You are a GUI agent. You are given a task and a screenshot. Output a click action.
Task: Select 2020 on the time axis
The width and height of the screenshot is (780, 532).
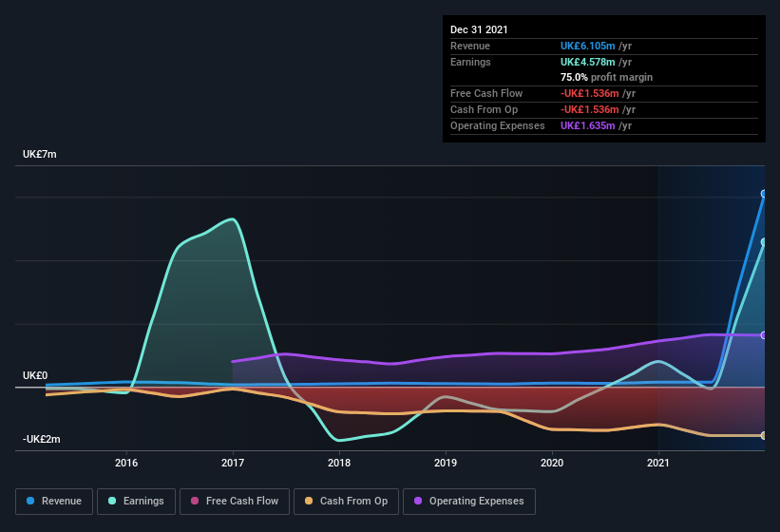click(552, 464)
